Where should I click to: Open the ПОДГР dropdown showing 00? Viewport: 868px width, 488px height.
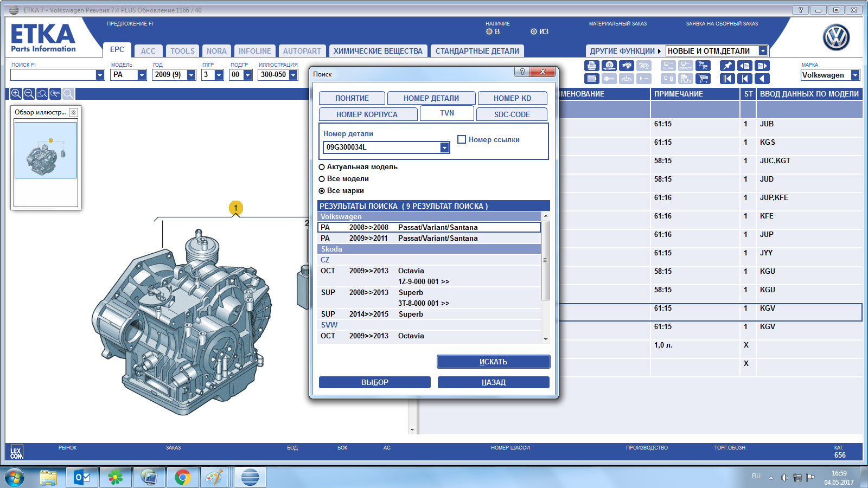click(x=247, y=75)
